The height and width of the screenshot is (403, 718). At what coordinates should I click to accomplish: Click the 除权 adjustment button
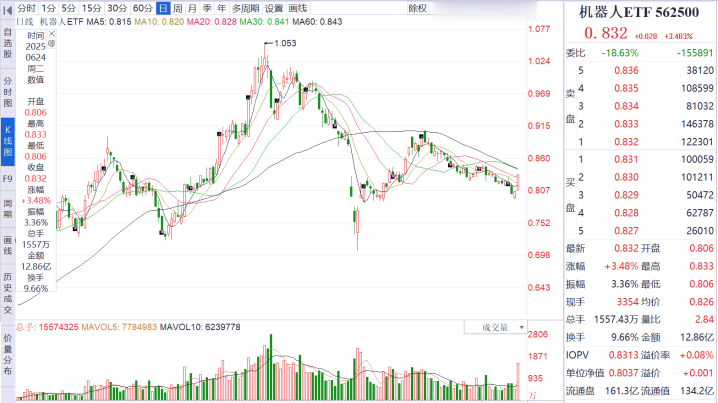(418, 8)
